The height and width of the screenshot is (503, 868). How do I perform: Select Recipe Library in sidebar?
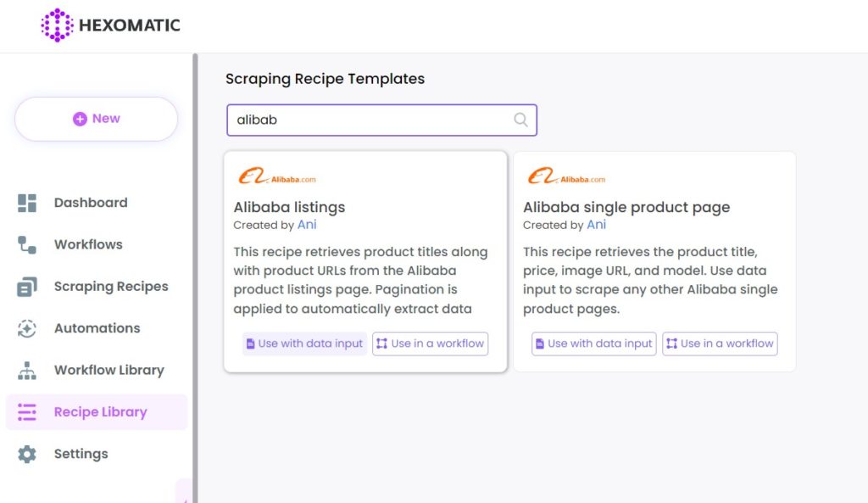[97, 412]
